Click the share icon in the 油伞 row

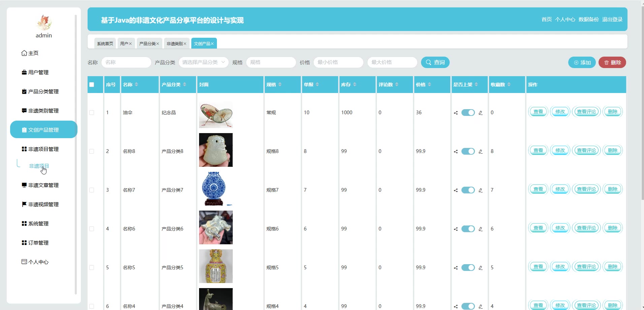(x=456, y=113)
